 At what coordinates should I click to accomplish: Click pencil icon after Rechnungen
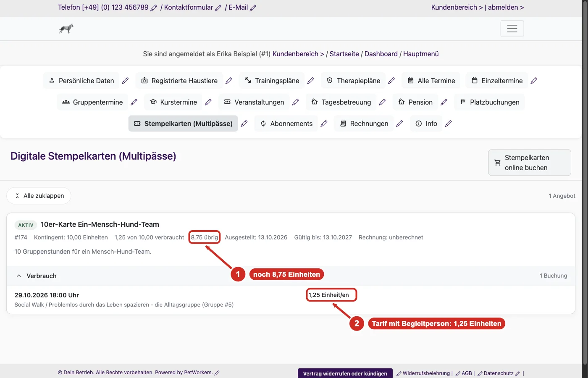pos(399,123)
